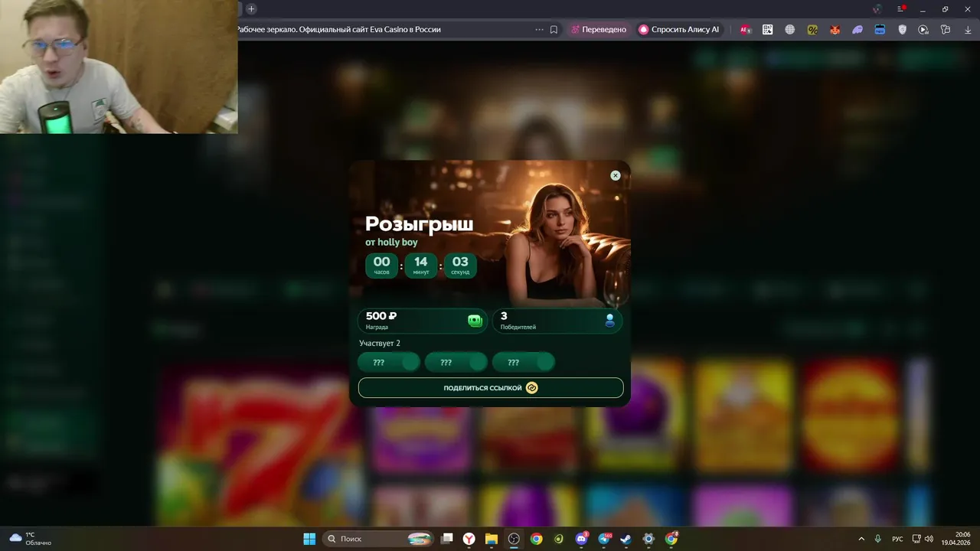Open the volume speaker icon in tray

[929, 539]
